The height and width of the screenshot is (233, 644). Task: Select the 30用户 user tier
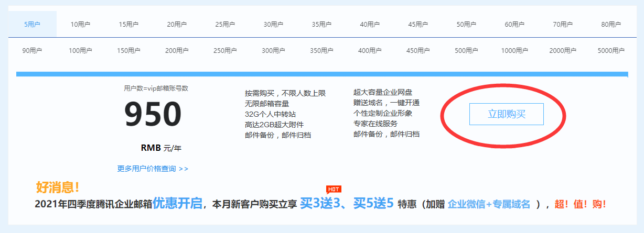(273, 24)
